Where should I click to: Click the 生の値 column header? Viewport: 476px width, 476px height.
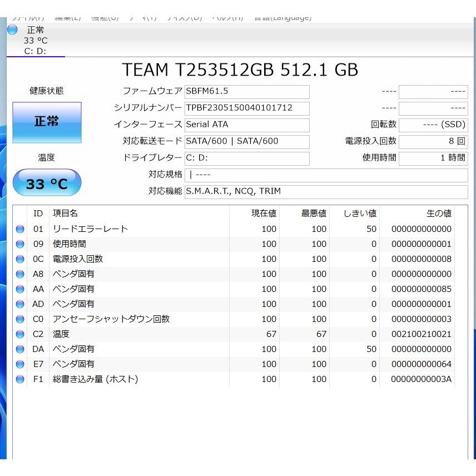pos(417,214)
